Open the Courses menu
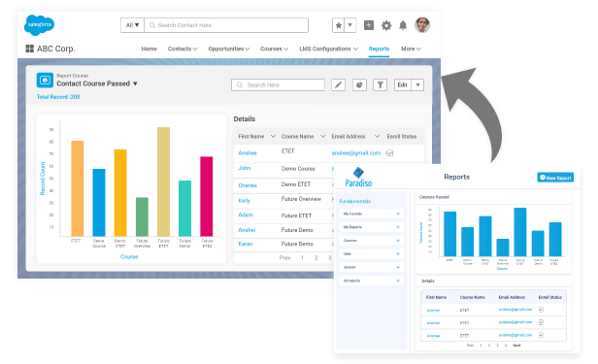598x364 pixels. point(274,49)
